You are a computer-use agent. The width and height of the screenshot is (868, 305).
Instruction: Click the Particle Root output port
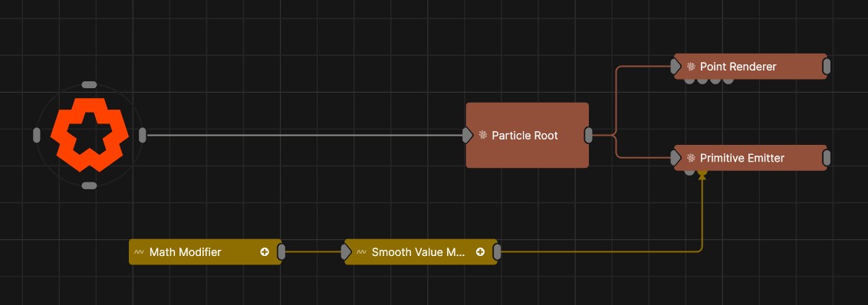[588, 135]
